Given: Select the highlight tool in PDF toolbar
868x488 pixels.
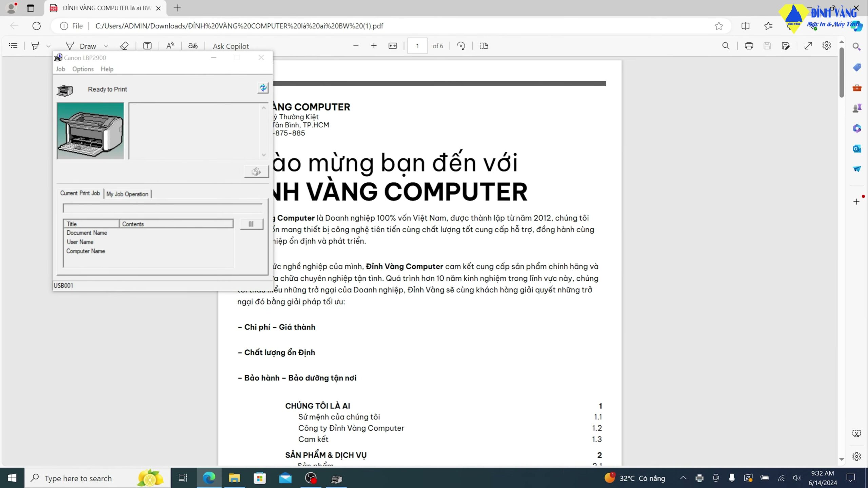Looking at the screenshot, I should 35,45.
